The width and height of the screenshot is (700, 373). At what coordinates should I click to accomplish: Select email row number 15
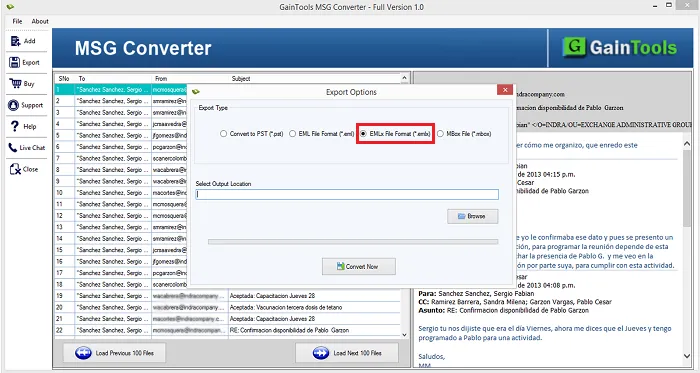[x=121, y=250]
